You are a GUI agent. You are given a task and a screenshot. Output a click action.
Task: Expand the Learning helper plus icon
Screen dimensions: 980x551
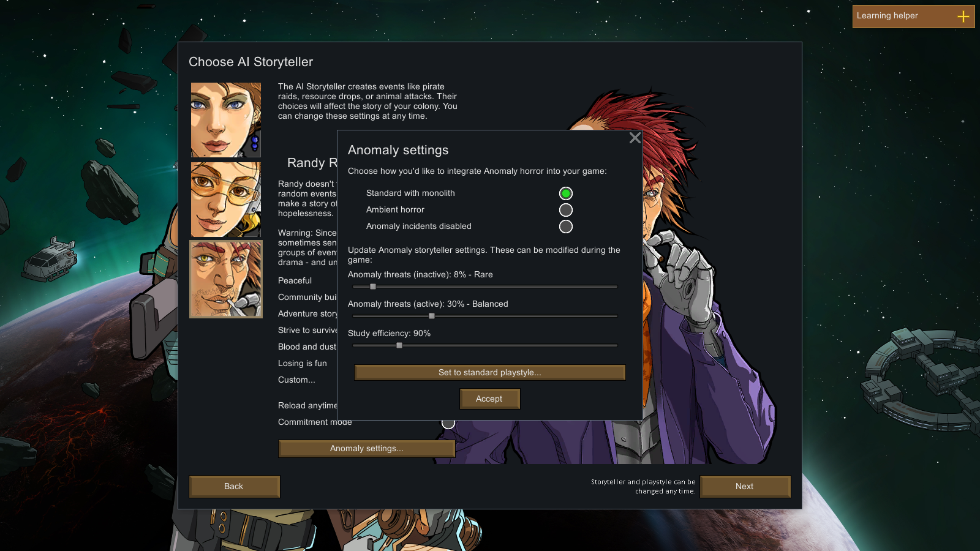point(963,17)
